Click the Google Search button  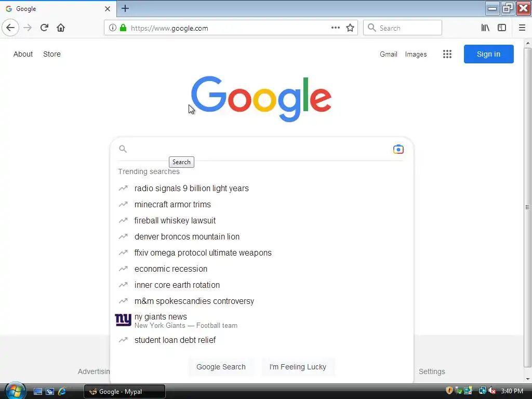click(x=221, y=367)
